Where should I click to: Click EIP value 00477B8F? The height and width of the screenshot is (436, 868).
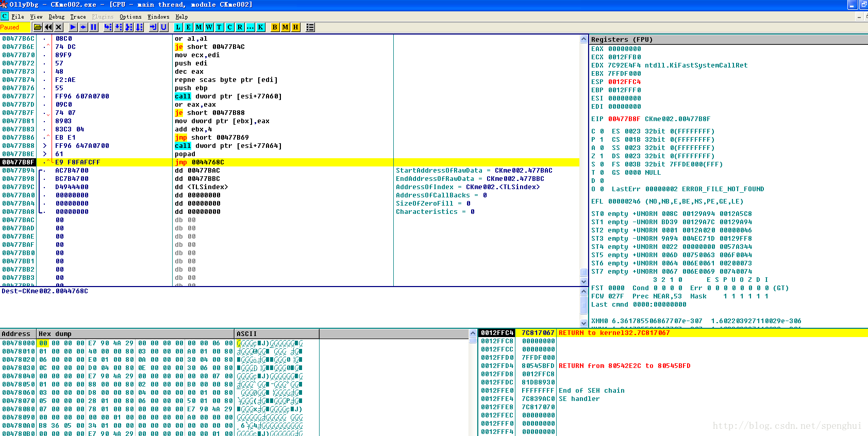625,119
